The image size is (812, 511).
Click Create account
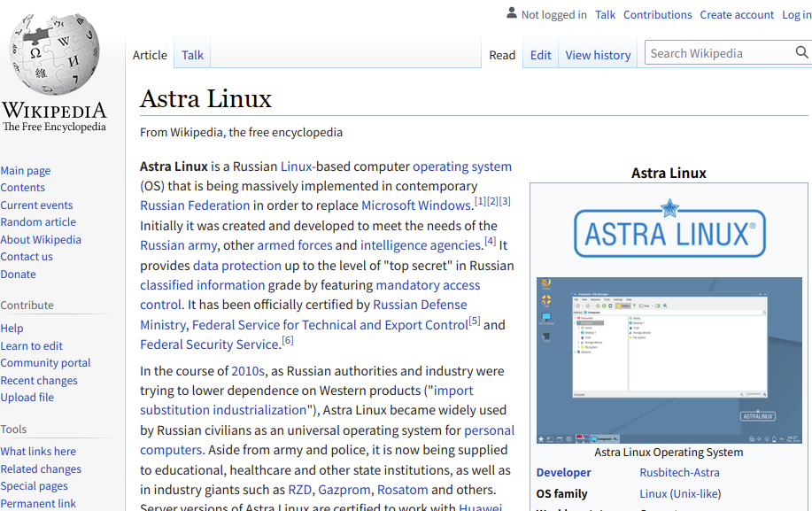click(x=737, y=14)
